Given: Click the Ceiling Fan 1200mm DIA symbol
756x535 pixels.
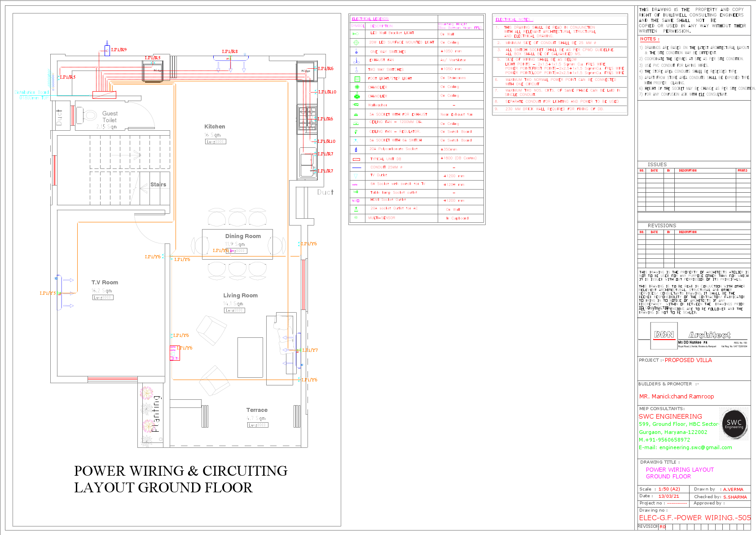Looking at the screenshot, I should 356,123.
